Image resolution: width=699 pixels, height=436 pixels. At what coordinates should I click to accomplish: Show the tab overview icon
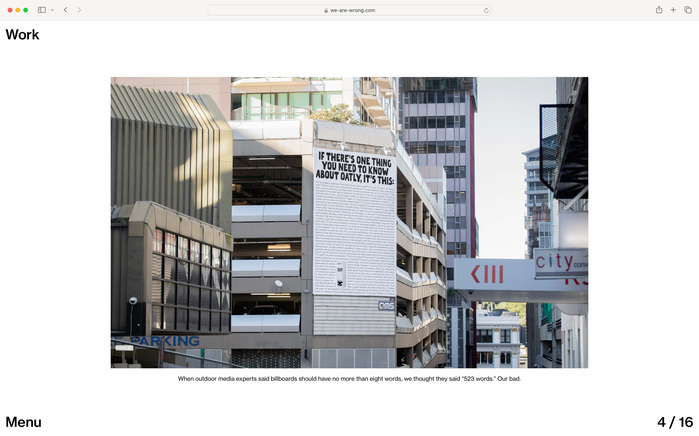coord(688,10)
